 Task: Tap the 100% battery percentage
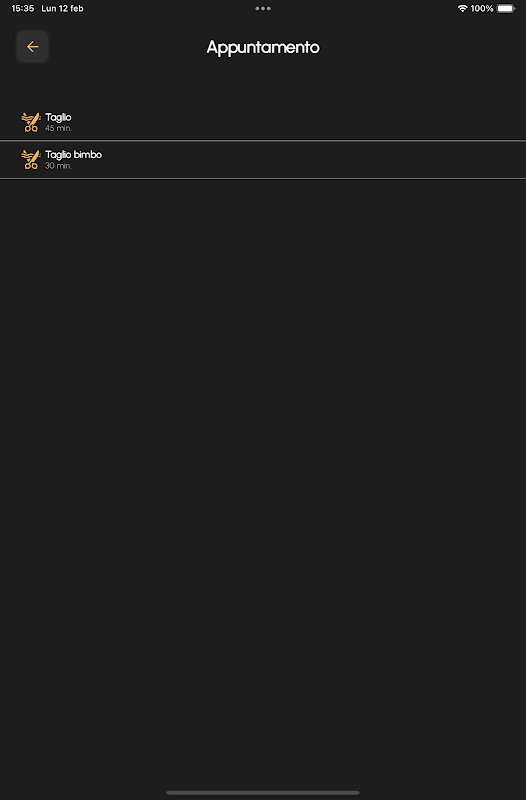pos(482,8)
